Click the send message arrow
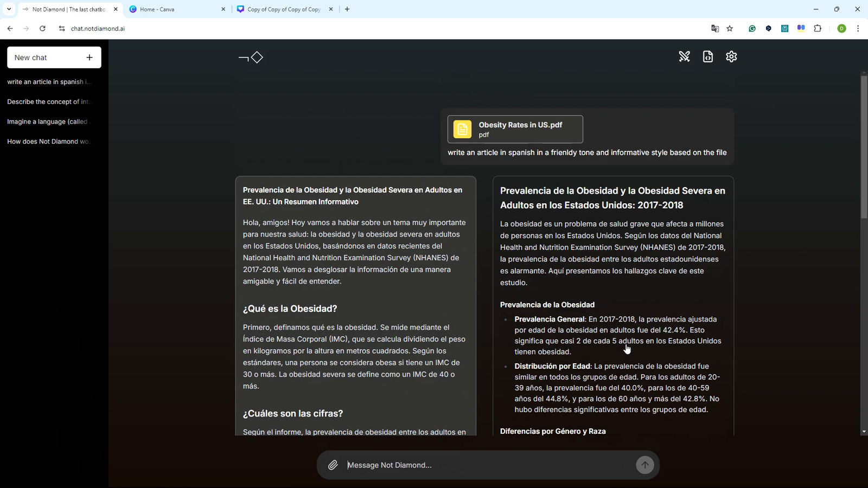 tap(645, 465)
